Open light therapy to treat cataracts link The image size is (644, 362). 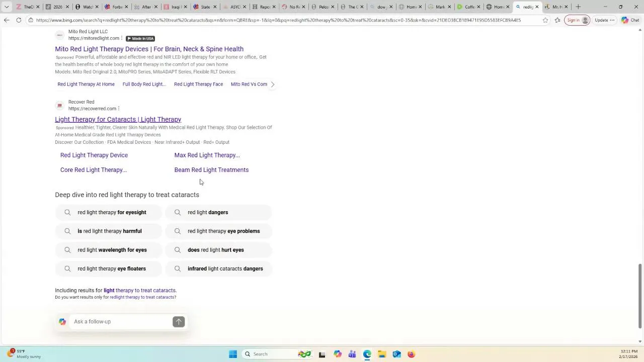139,290
